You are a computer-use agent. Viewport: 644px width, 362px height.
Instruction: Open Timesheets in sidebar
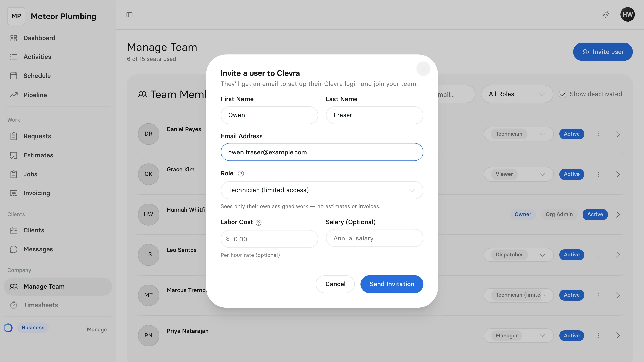pos(58,305)
